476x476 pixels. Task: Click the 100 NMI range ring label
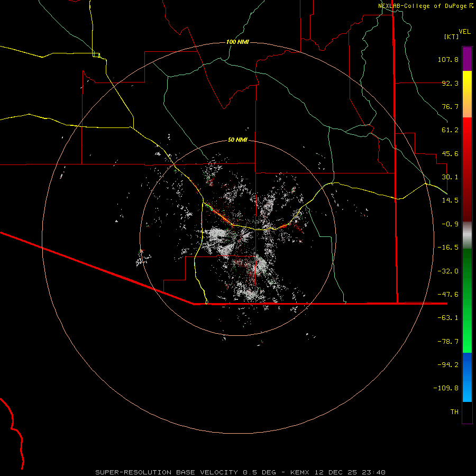pos(237,42)
